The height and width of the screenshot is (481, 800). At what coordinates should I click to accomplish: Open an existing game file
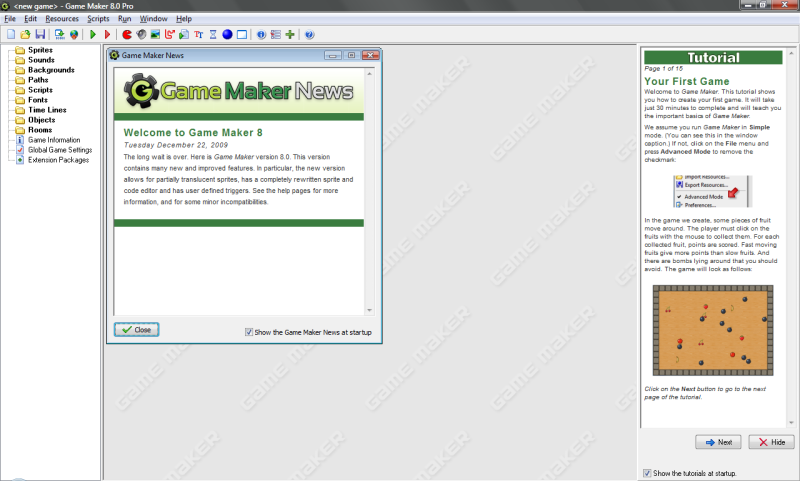pyautogui.click(x=25, y=35)
